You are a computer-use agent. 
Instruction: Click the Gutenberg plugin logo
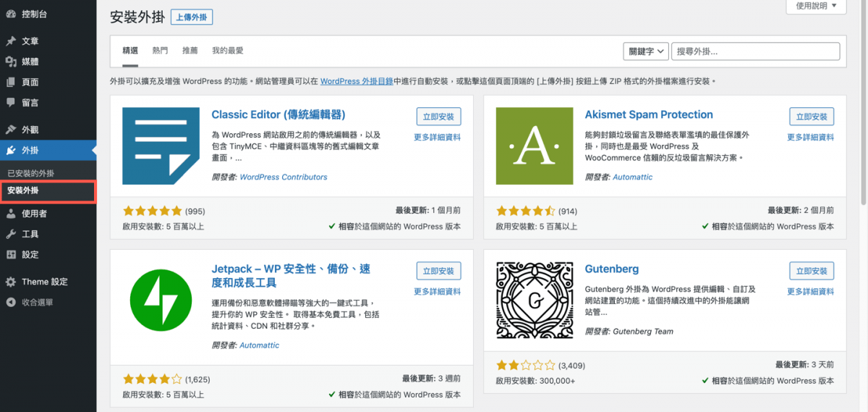pyautogui.click(x=535, y=300)
